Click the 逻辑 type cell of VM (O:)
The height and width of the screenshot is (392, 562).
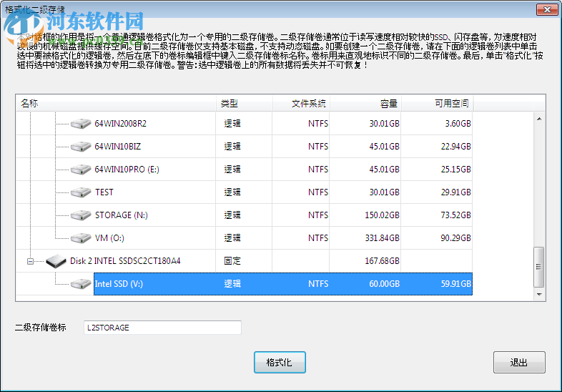pos(232,238)
